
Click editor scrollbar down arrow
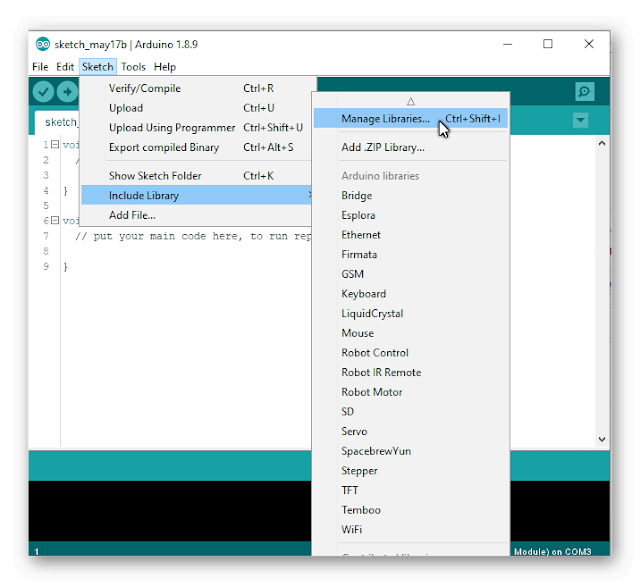pyautogui.click(x=602, y=439)
